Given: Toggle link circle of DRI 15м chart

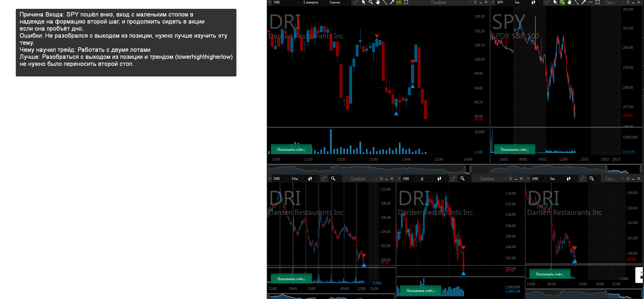Looking at the screenshot, I should tap(270, 178).
